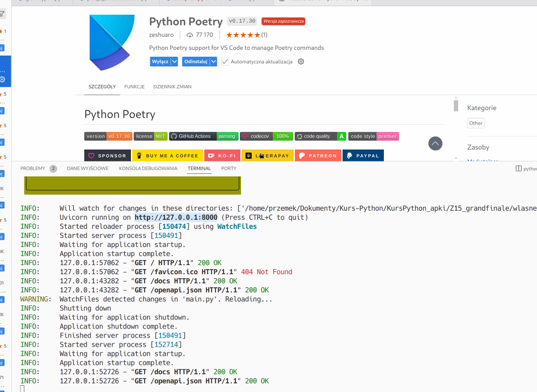Click the v0.17.30 version label in header
Image resolution: width=537 pixels, height=392 pixels.
pos(242,21)
